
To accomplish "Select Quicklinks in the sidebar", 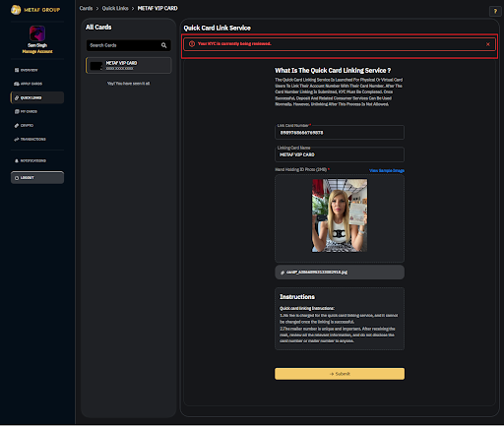I will pos(37,97).
